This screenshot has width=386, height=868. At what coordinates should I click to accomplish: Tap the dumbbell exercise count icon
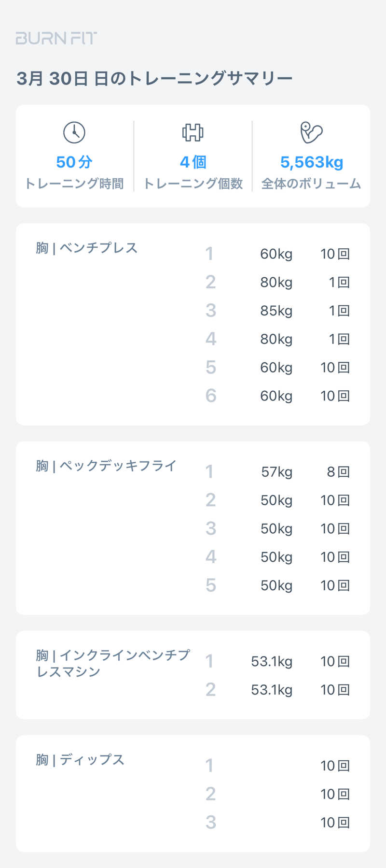click(x=193, y=132)
